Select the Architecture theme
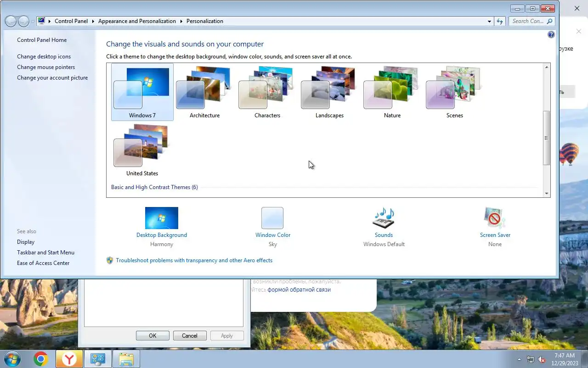 204,92
